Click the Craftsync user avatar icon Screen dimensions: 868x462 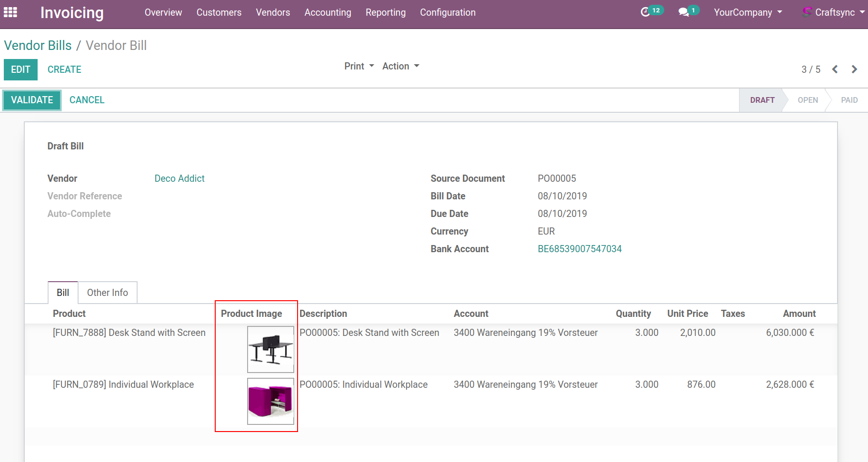pos(807,12)
